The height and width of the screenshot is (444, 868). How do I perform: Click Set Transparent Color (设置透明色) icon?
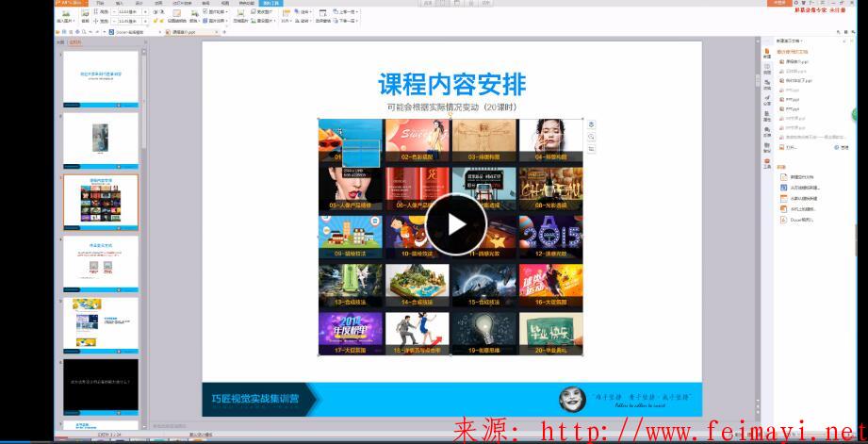point(176,15)
